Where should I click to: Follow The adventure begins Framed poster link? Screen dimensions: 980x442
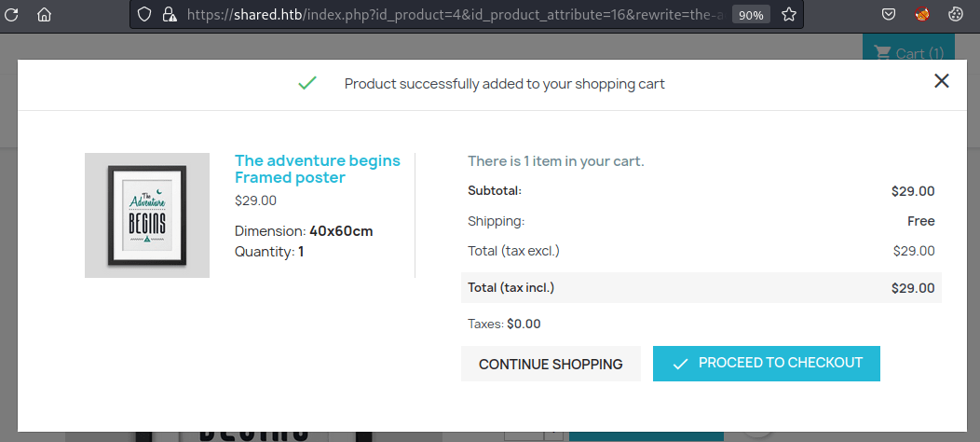coord(318,169)
